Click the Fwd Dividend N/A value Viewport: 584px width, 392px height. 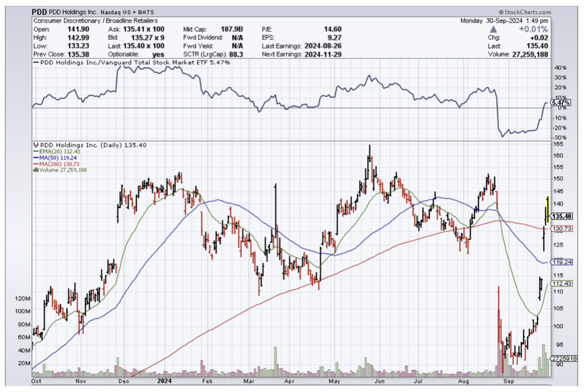tap(237, 38)
